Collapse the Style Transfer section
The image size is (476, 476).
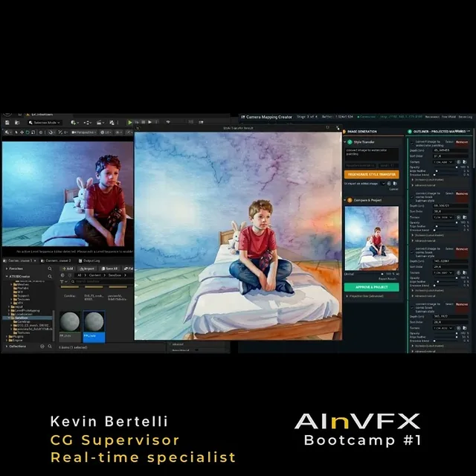tap(345, 142)
